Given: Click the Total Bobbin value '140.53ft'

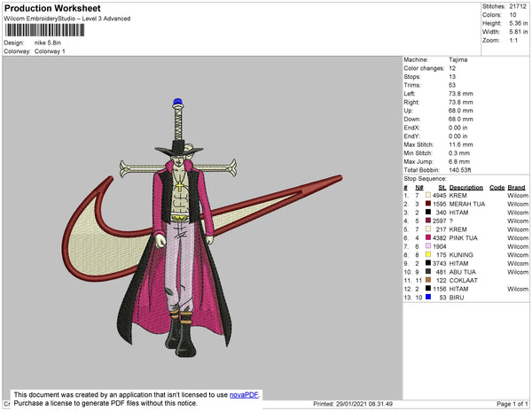Looking at the screenshot, I should coord(459,170).
